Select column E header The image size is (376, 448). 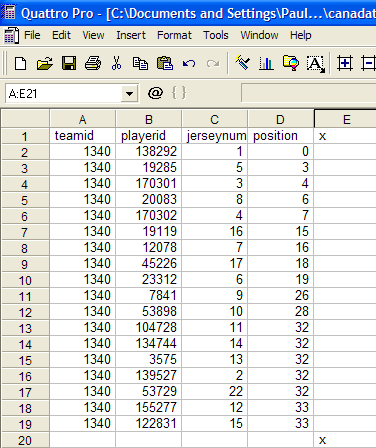[345, 119]
